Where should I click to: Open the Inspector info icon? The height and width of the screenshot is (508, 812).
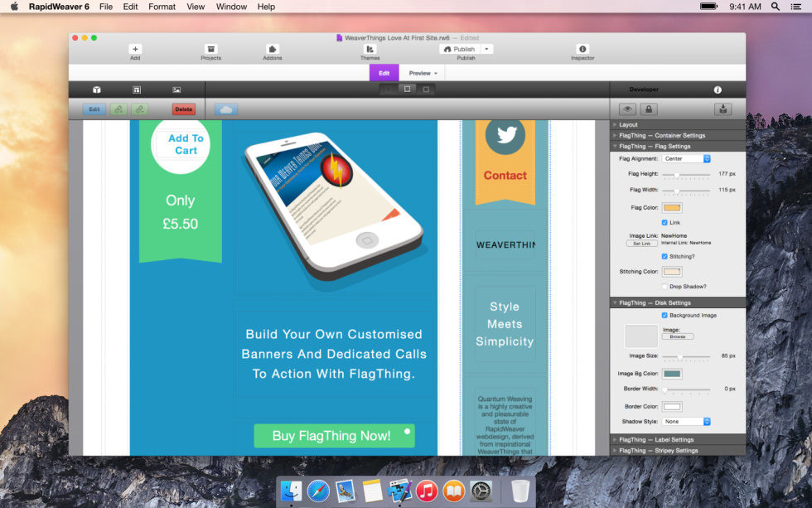[x=582, y=49]
